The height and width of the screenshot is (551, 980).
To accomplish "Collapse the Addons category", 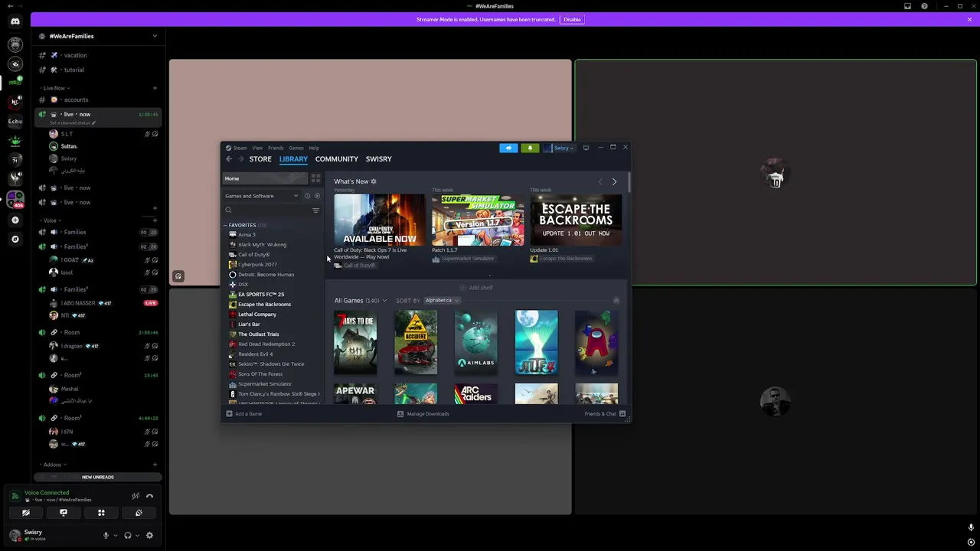I will pos(53,465).
